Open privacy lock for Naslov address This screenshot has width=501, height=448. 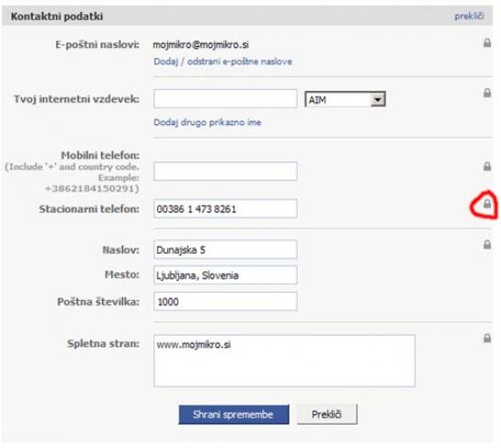(x=487, y=245)
